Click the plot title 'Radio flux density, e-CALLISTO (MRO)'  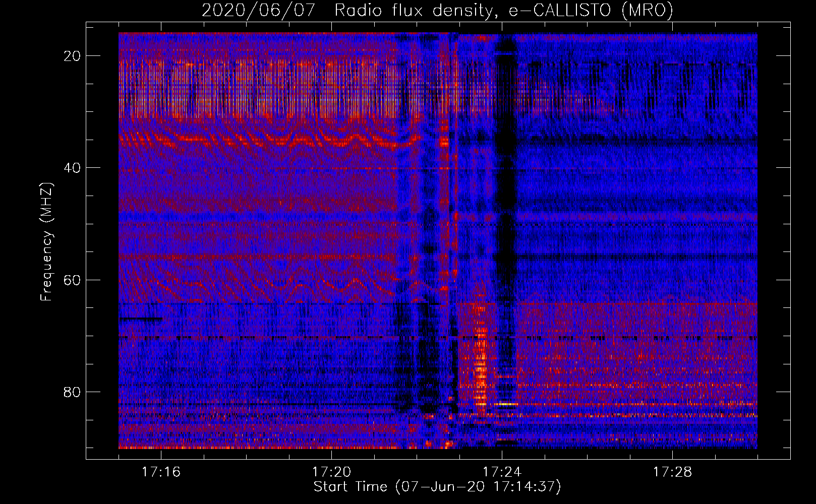[503, 10]
